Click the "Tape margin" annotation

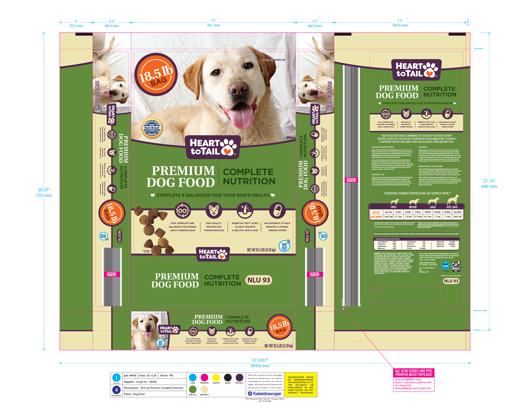(478, 49)
